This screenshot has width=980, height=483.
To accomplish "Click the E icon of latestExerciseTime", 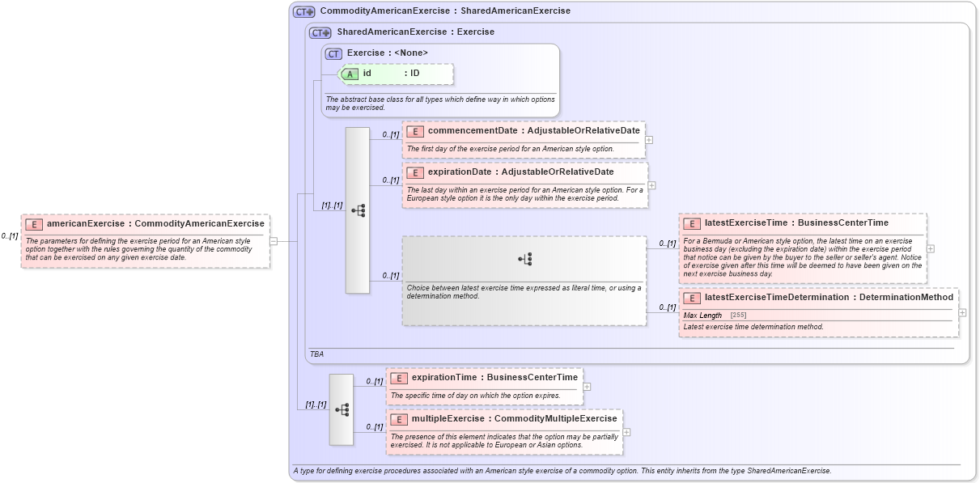I will [692, 223].
